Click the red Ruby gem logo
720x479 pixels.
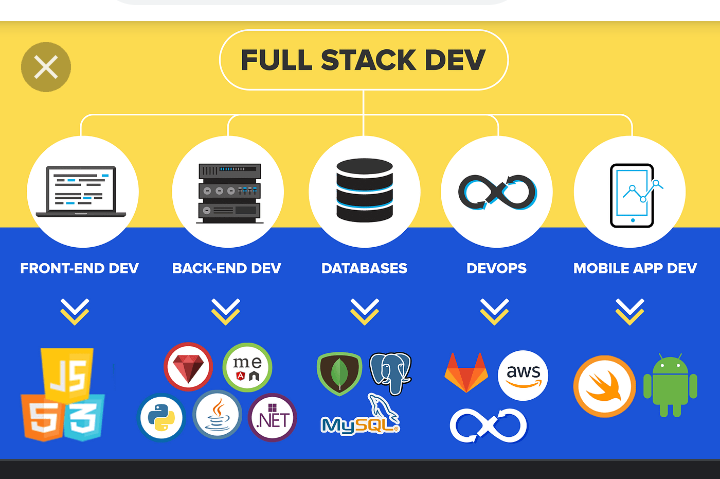click(188, 366)
